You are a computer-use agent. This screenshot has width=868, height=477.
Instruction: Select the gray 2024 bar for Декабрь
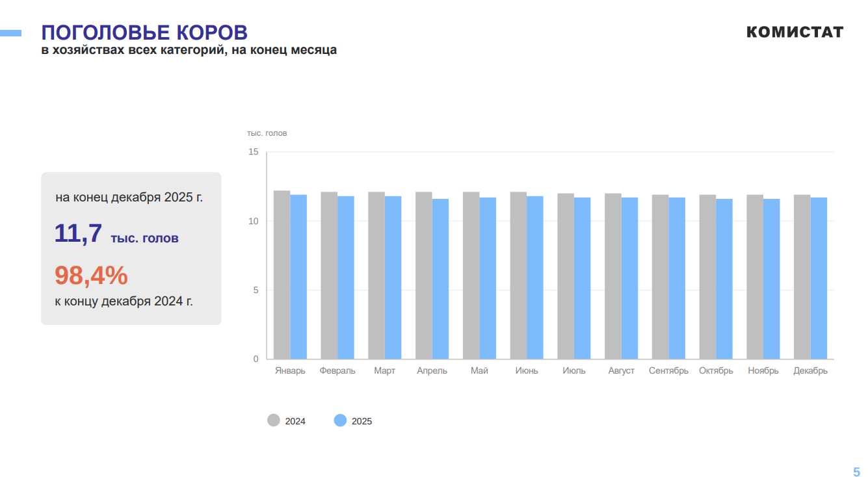(802, 277)
